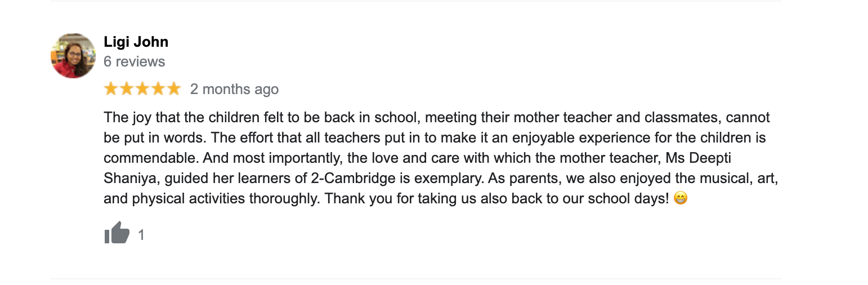
Task: Open the Ligi John reviewer name link
Action: coord(136,42)
